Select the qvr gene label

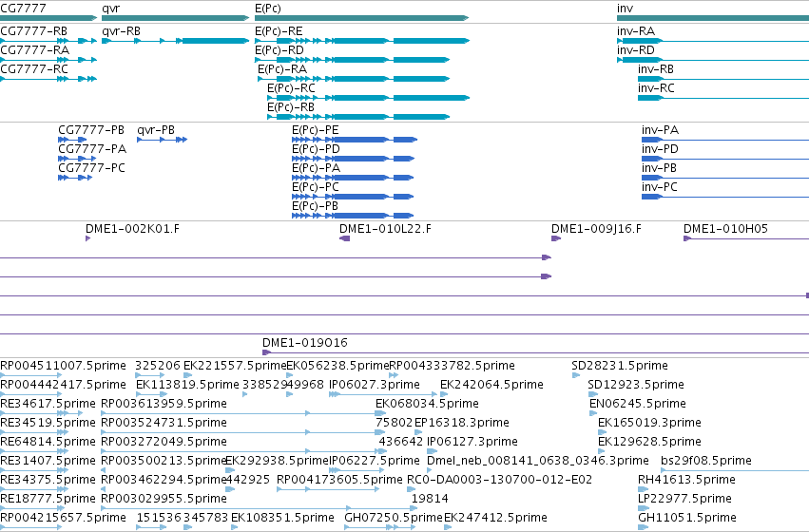point(111,9)
